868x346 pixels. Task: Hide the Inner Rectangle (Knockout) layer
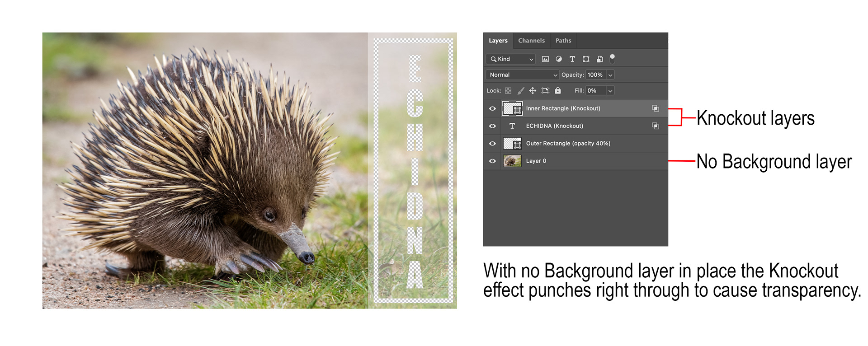click(492, 108)
